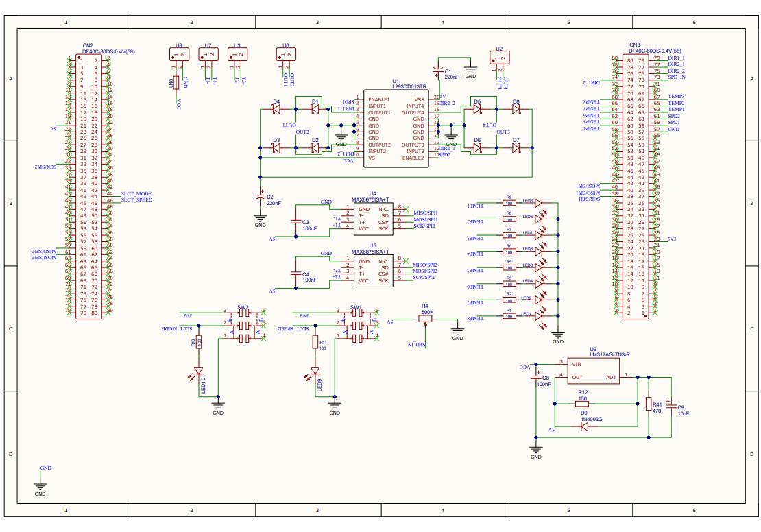Click capacitor C2 220nF symbol
This screenshot has height=532, width=761.
260,197
